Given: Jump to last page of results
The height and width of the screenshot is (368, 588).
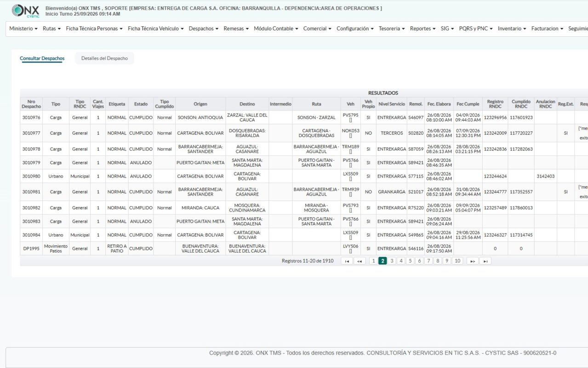Looking at the screenshot, I should tap(485, 261).
